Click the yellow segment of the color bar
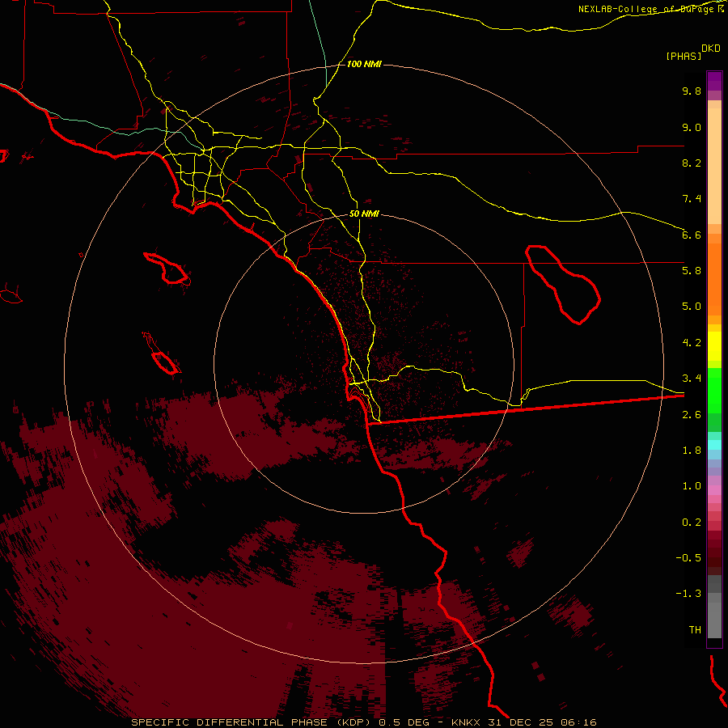 click(x=714, y=346)
